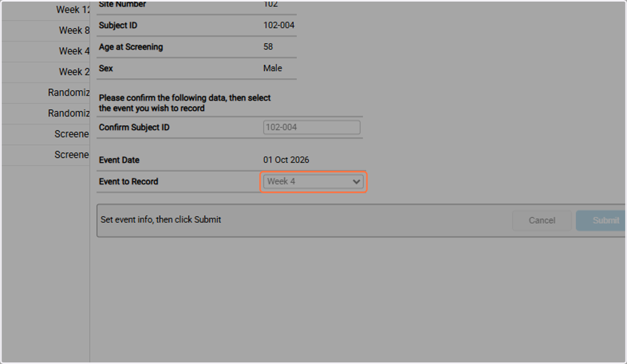Select Week 8 in the left list
Viewport: 627px width, 364px height.
click(46, 31)
